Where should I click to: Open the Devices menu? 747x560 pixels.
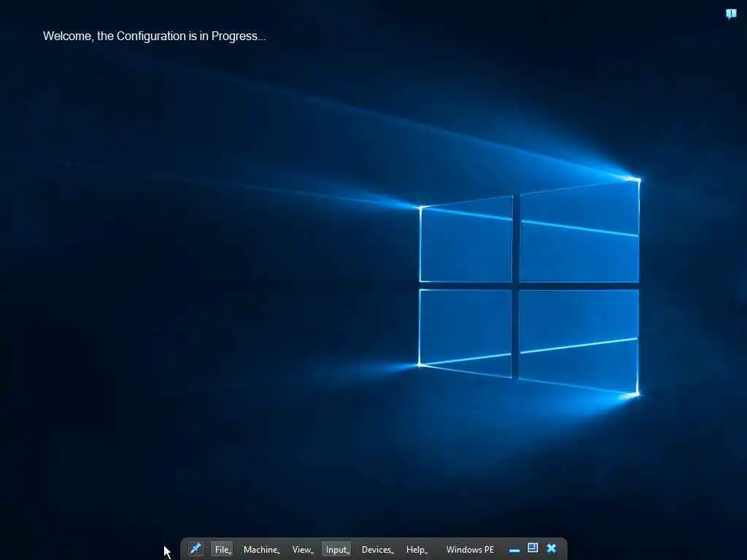click(377, 549)
